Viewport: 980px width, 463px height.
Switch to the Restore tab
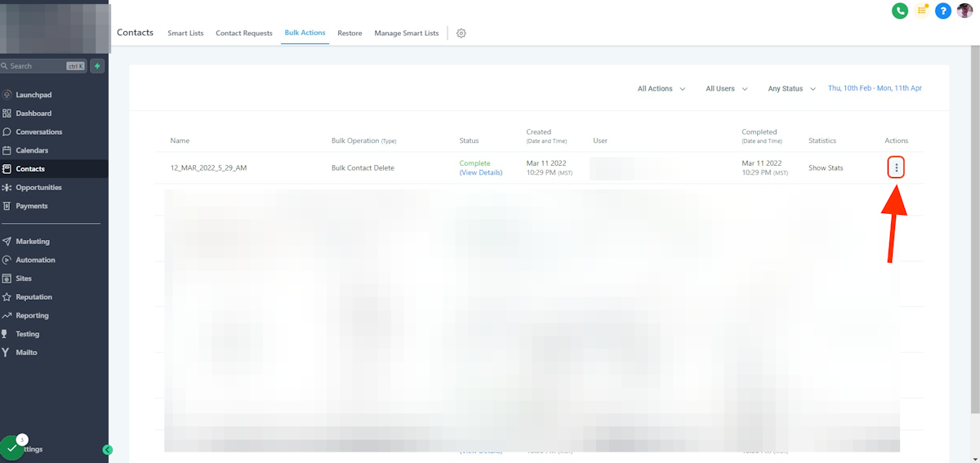click(350, 33)
